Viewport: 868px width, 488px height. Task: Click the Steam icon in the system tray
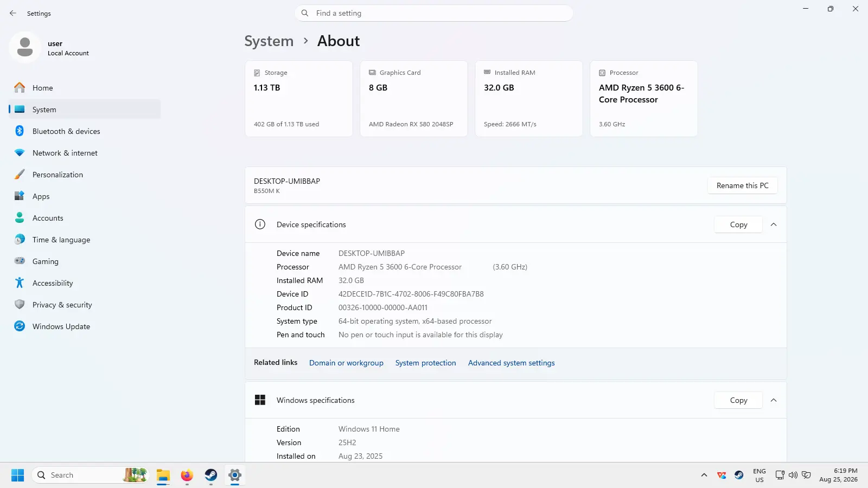tap(739, 475)
